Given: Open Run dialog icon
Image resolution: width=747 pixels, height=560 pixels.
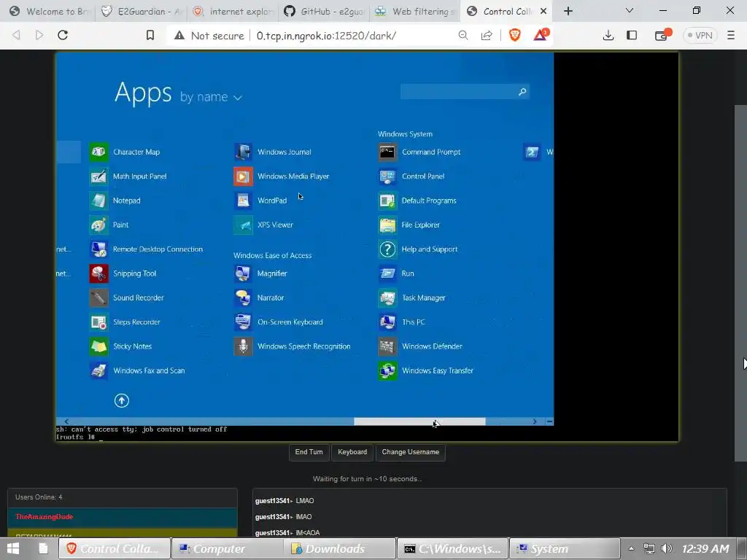Looking at the screenshot, I should 387,273.
